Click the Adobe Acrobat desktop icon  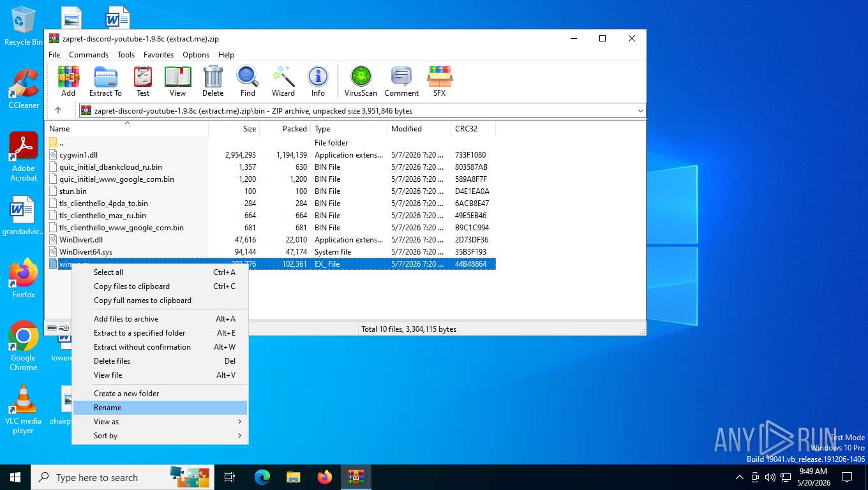(x=24, y=156)
